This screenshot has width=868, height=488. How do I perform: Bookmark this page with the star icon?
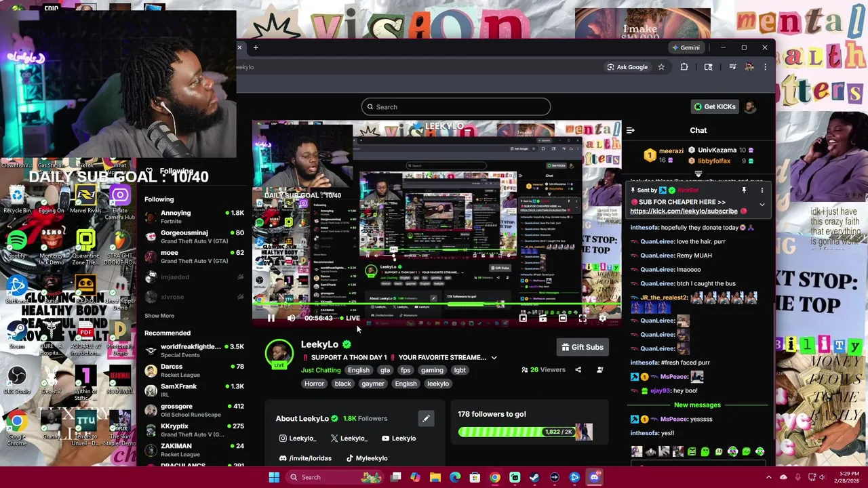pos(661,67)
